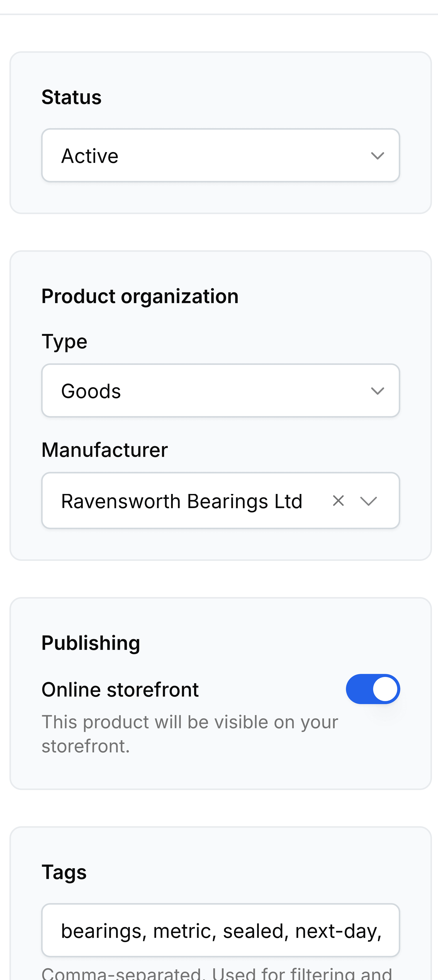Image resolution: width=438 pixels, height=980 pixels.
Task: Open the Type dropdown showing Goods
Action: (x=221, y=390)
